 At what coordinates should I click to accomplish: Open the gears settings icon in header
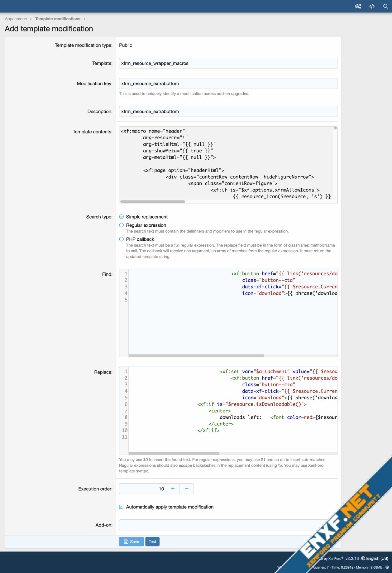click(x=358, y=6)
